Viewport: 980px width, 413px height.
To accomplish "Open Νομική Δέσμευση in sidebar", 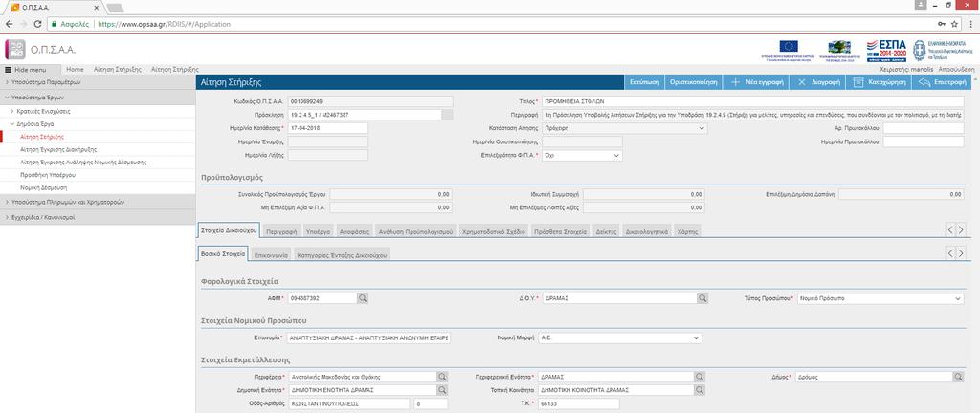I will [44, 187].
